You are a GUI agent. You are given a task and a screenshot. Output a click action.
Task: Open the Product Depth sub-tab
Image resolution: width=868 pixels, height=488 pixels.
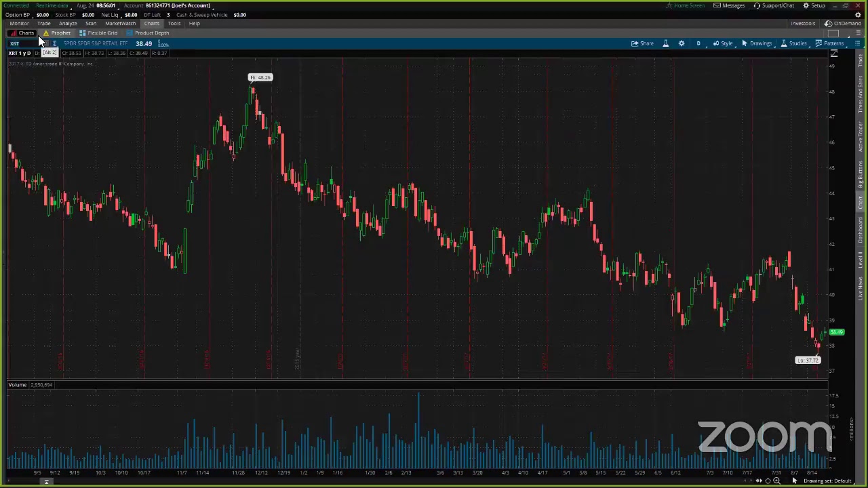pos(148,33)
